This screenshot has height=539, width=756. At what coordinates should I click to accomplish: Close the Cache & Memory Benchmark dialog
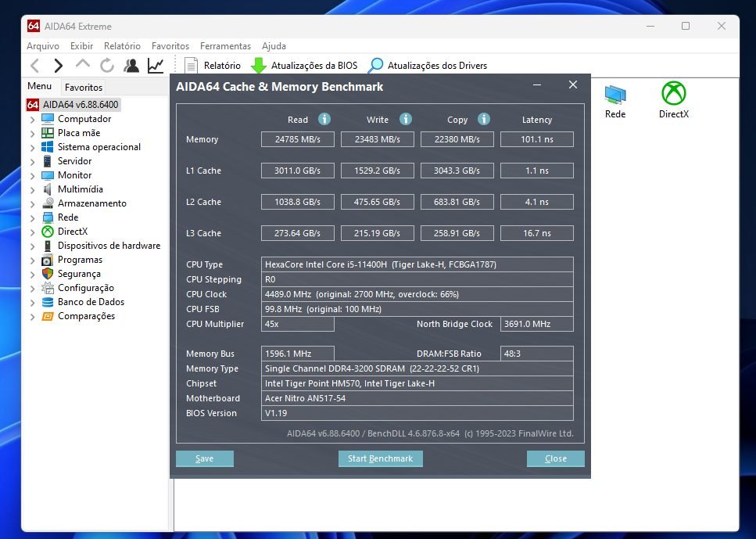coord(573,85)
